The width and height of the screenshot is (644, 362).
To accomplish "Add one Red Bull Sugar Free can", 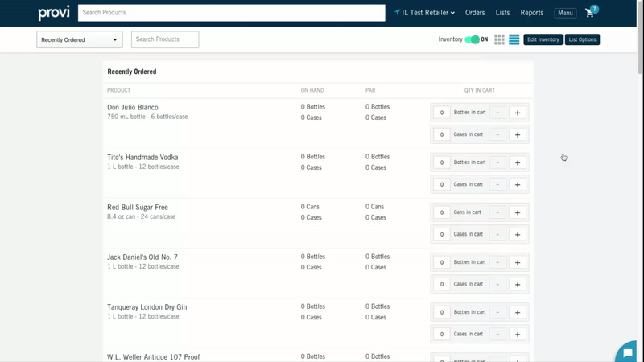I will point(518,212).
